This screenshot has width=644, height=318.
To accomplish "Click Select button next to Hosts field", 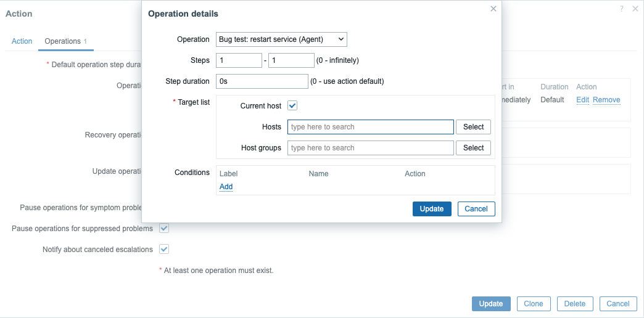I will 473,127.
